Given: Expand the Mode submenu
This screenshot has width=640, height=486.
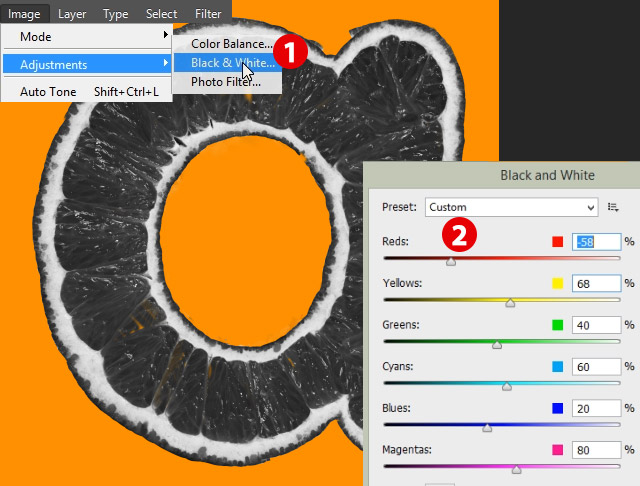Looking at the screenshot, I should click(87, 36).
